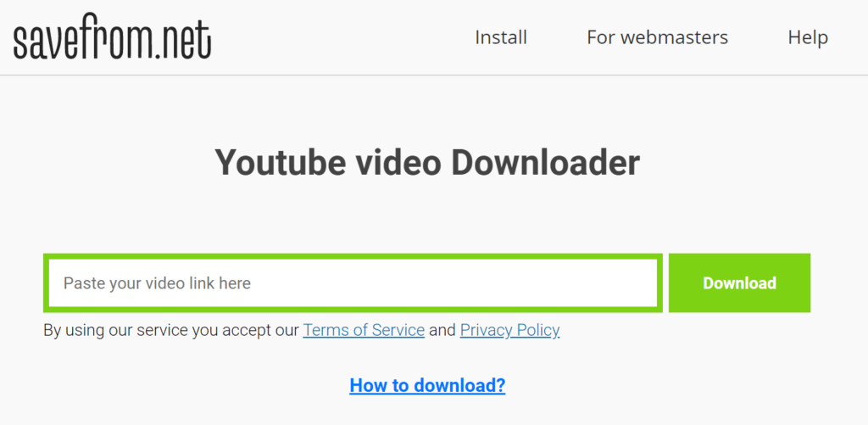The width and height of the screenshot is (868, 425).
Task: Select the Youtube video Downloader heading
Action: pyautogui.click(x=427, y=163)
